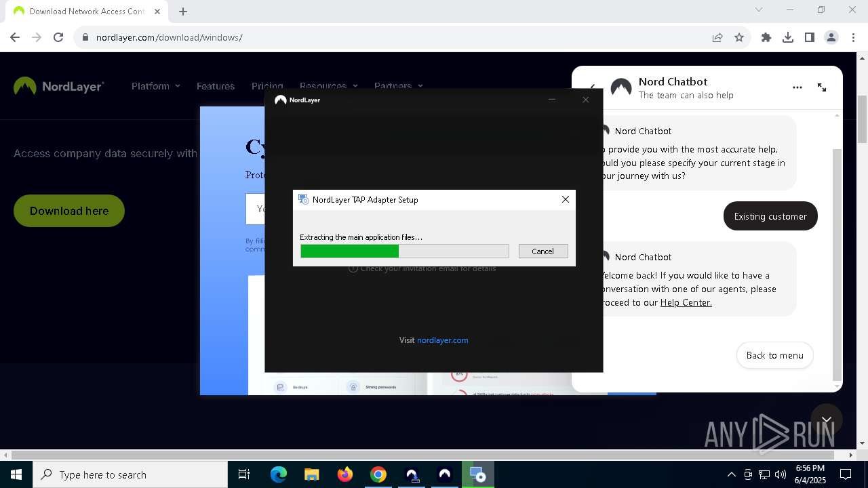Click the taskbar search box
868x488 pixels.
130,474
